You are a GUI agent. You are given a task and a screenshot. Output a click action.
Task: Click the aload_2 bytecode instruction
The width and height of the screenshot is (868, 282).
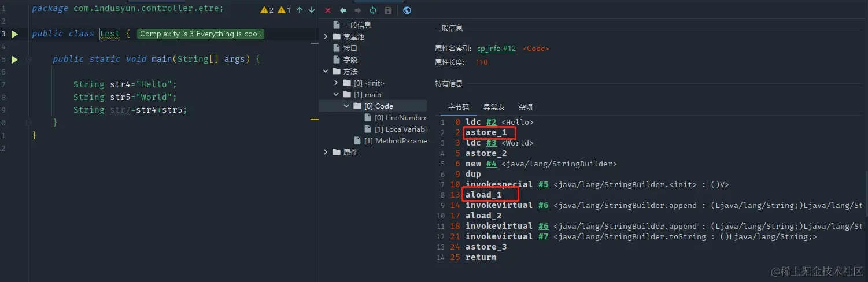coord(483,216)
